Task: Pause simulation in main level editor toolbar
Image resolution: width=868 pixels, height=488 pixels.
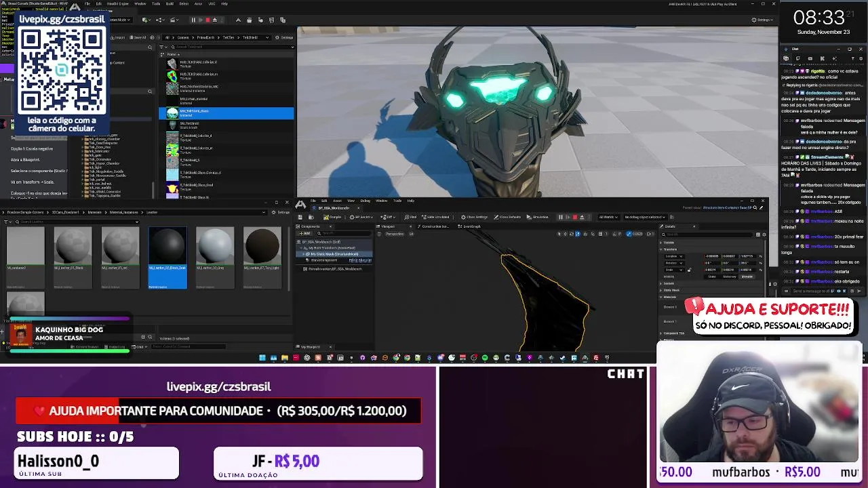Action: pos(193,20)
